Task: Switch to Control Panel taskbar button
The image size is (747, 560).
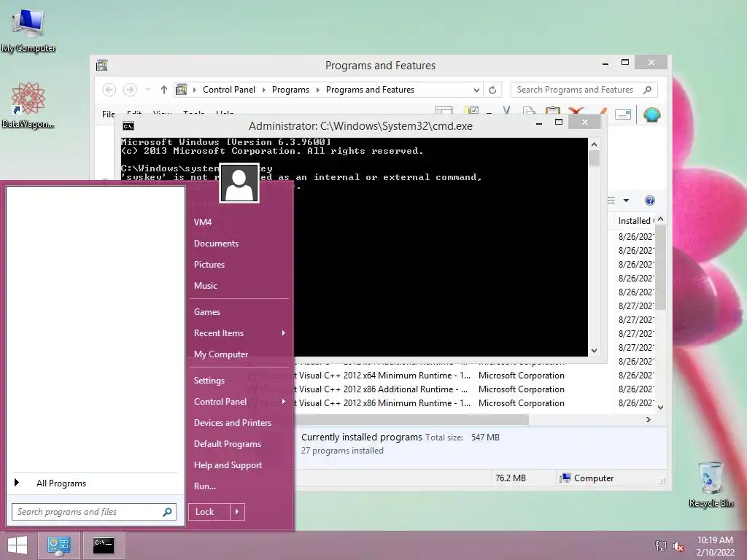Action: (60, 545)
